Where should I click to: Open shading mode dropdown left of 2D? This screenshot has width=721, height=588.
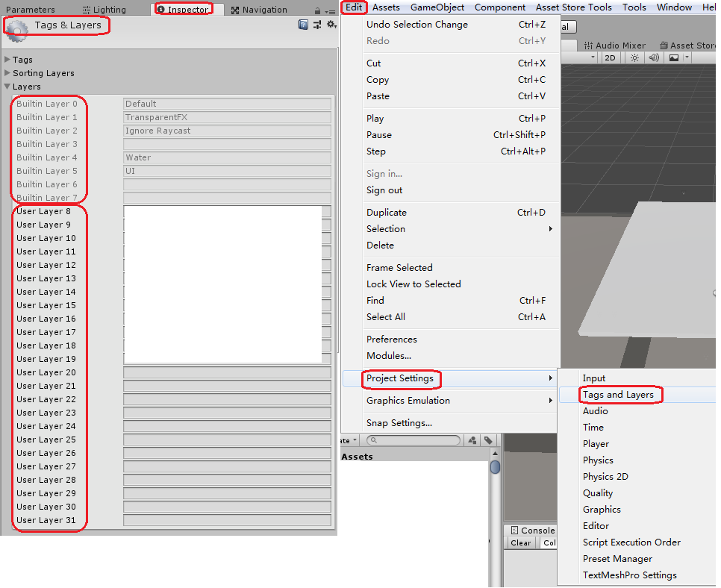tap(593, 57)
